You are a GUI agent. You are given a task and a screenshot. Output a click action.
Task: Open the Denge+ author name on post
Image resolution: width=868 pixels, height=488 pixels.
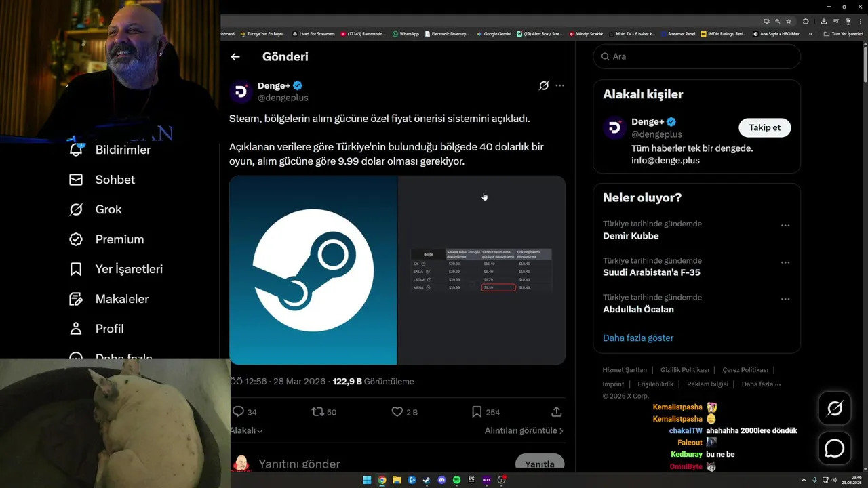pyautogui.click(x=274, y=86)
